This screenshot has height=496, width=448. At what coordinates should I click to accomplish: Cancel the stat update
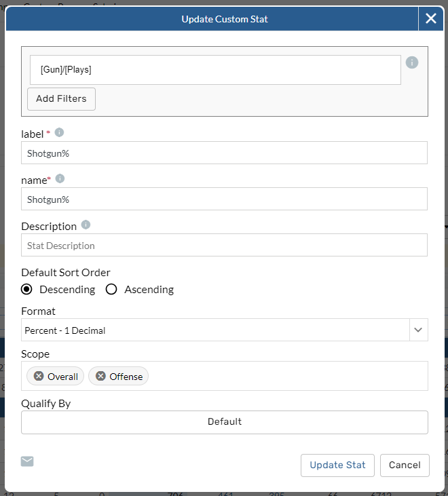pyautogui.click(x=405, y=465)
